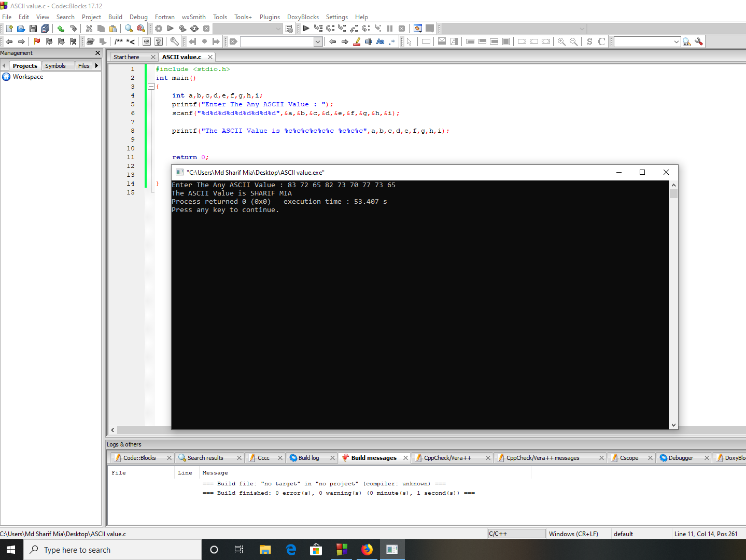Open the wide greyed dropdown in top toolbar
Viewport: 746px width, 560px height.
click(514, 29)
